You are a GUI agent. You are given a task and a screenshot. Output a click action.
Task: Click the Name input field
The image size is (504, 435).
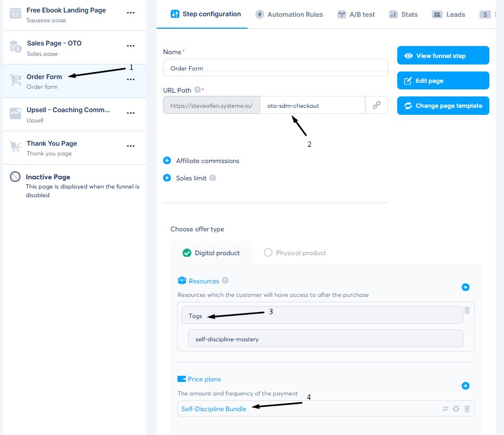(275, 68)
